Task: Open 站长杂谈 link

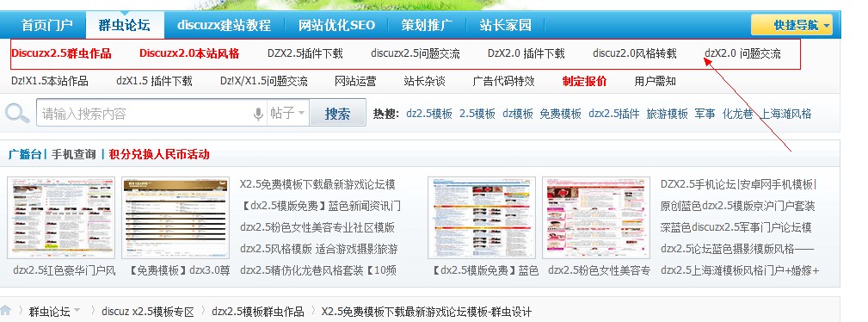Action: click(425, 81)
